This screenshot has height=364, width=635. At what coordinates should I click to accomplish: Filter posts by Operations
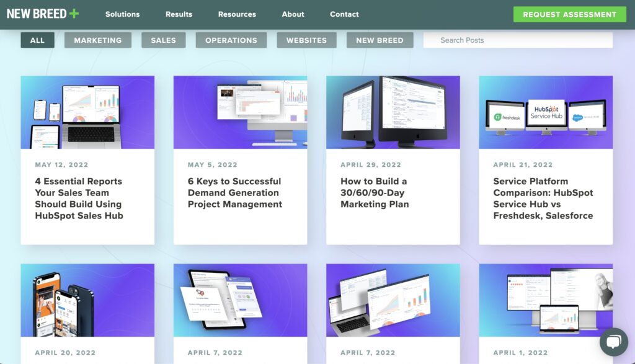coord(231,40)
